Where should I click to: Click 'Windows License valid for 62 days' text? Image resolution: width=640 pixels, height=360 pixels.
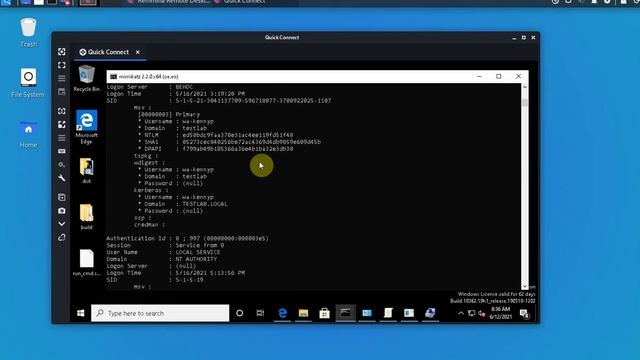point(496,294)
